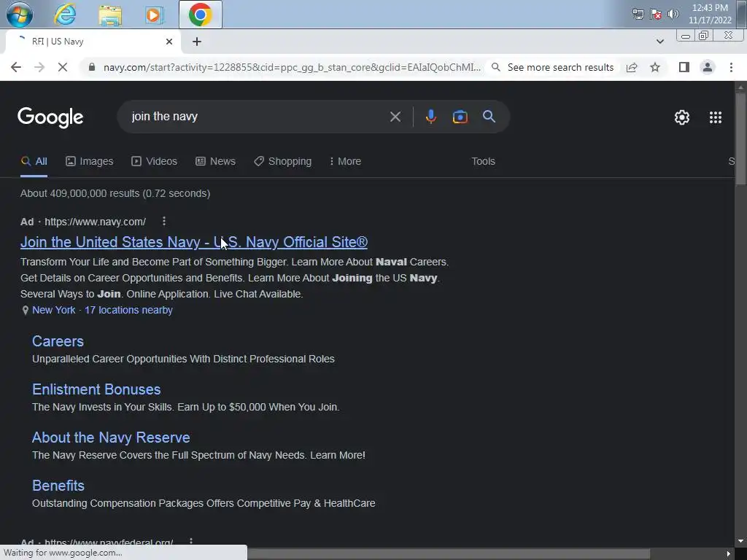This screenshot has width=747, height=560.
Task: Switch to the Videos tab
Action: point(155,161)
